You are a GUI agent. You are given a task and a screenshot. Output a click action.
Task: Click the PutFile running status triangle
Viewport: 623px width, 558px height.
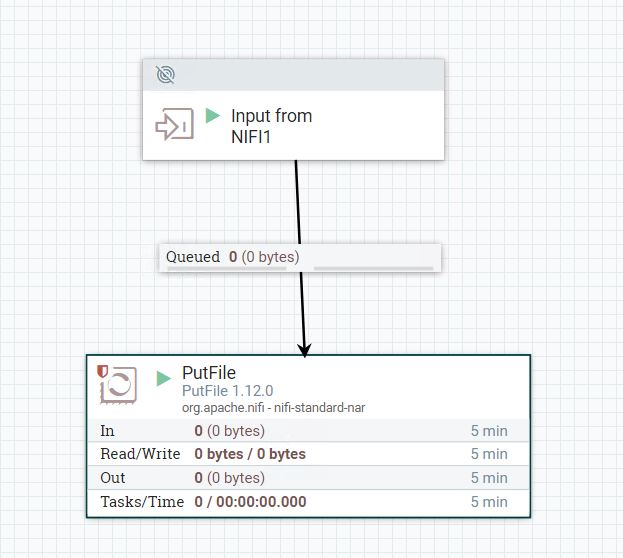pos(163,378)
